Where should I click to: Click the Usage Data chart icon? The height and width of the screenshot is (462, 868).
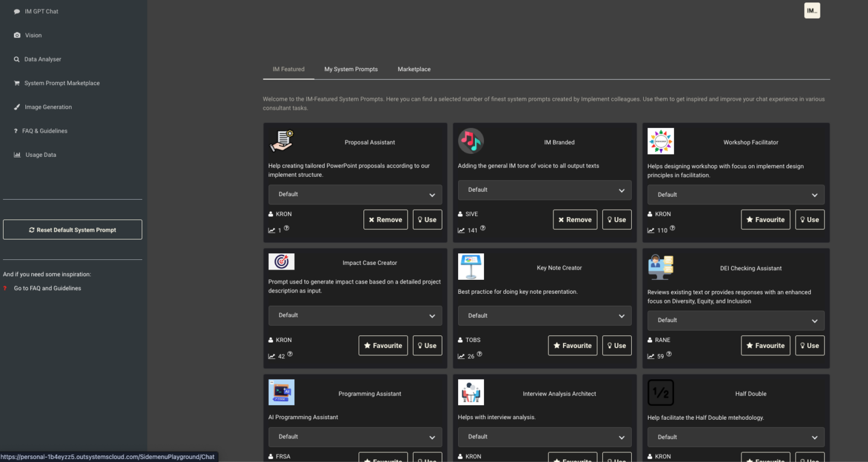17,155
